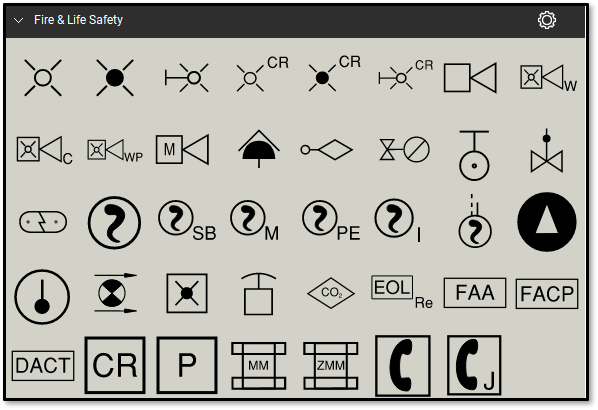Open the panel settings gear
Image resolution: width=598 pixels, height=410 pixels.
(547, 20)
